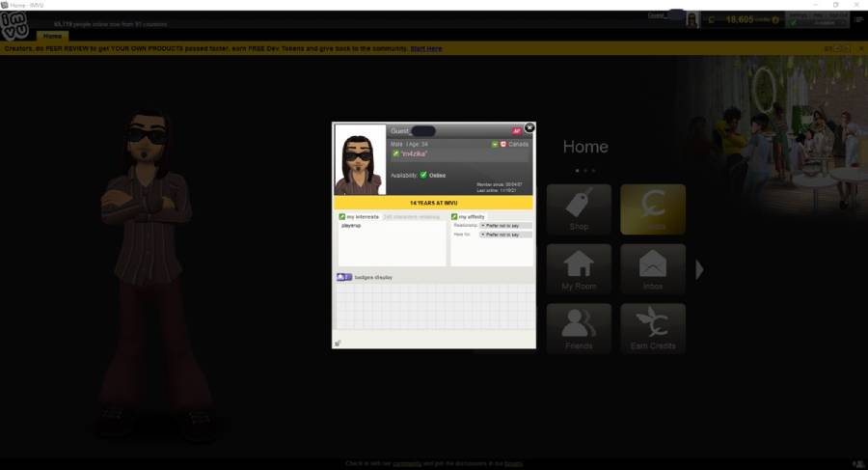This screenshot has width=868, height=470.
Task: Open the Shop tile
Action: pyautogui.click(x=579, y=209)
